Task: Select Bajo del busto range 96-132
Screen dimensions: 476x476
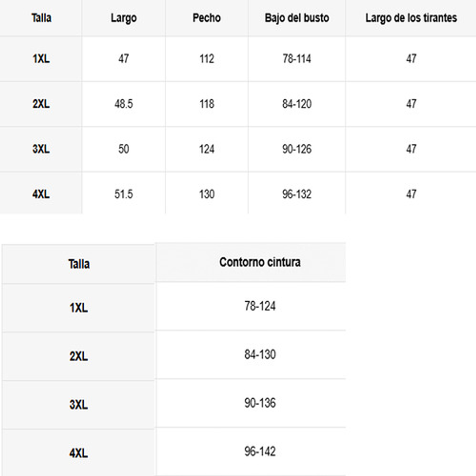Action: tap(296, 194)
